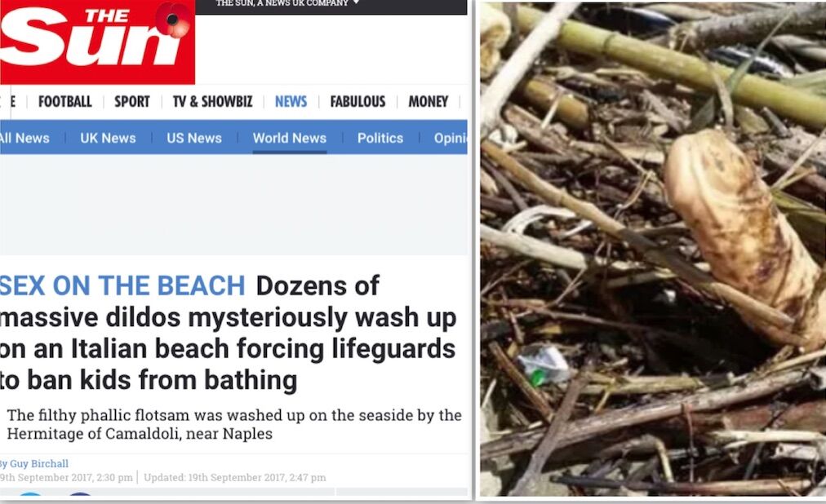Open the Sport section
826x504 pixels.
click(132, 101)
